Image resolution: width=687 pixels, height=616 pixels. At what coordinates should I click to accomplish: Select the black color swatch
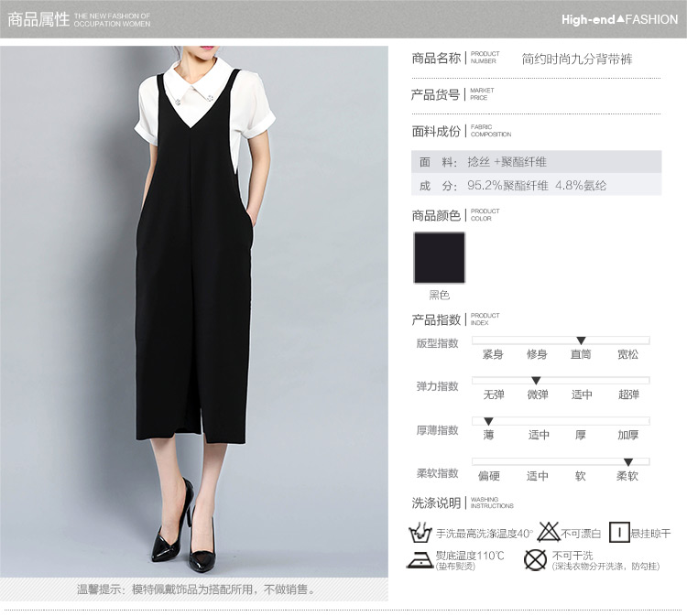(439, 257)
